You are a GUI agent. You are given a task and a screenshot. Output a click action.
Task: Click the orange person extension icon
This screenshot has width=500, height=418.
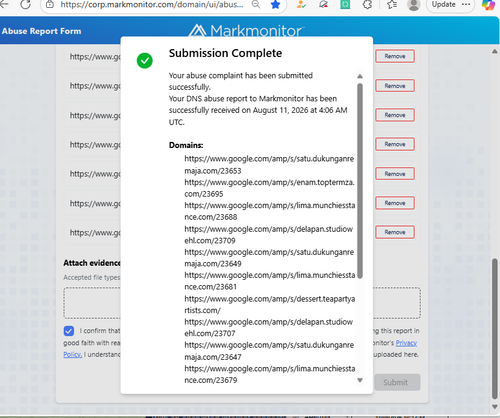[x=301, y=5]
